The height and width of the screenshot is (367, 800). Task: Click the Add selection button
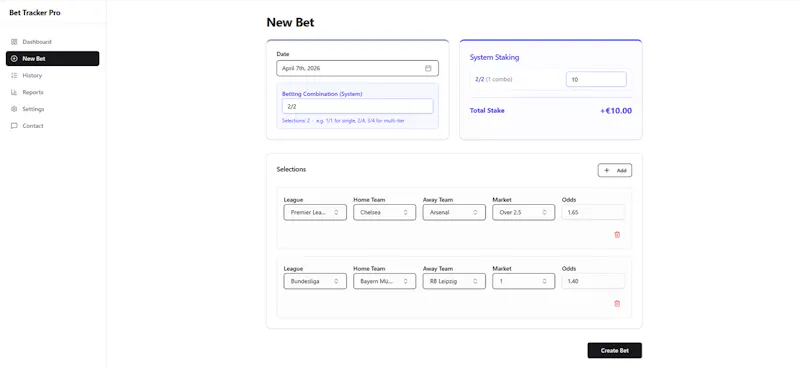click(615, 170)
